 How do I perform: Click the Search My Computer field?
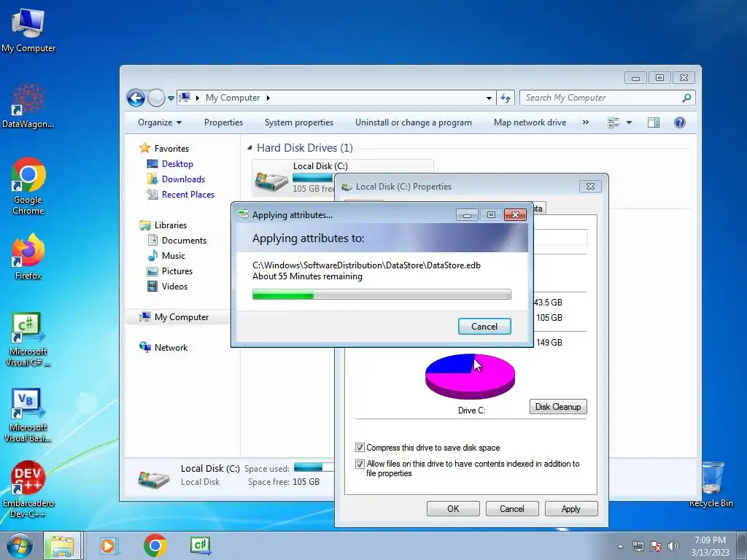pos(600,98)
